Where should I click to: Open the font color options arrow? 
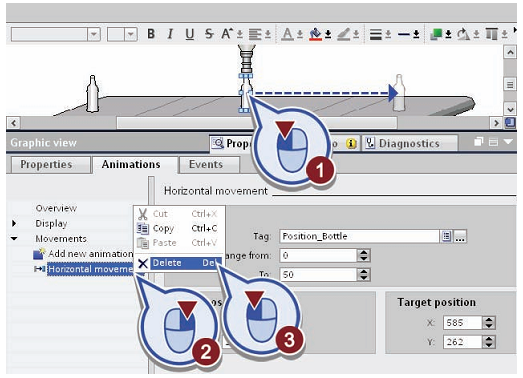pyautogui.click(x=300, y=34)
